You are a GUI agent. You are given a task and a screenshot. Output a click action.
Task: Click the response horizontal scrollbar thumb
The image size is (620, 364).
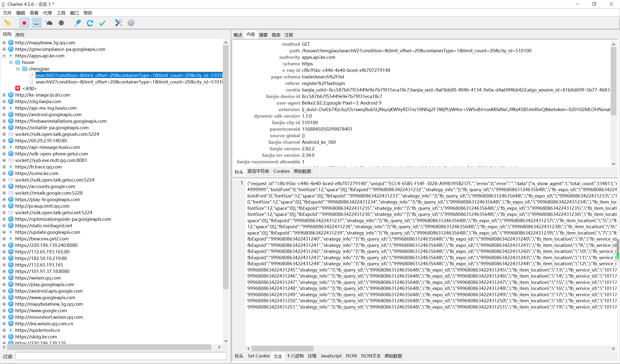(283, 349)
